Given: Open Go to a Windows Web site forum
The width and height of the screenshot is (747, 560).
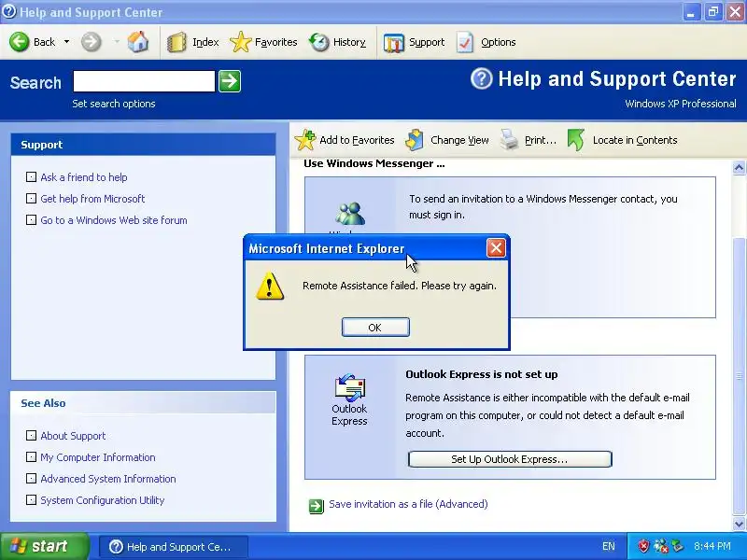Looking at the screenshot, I should tap(114, 220).
